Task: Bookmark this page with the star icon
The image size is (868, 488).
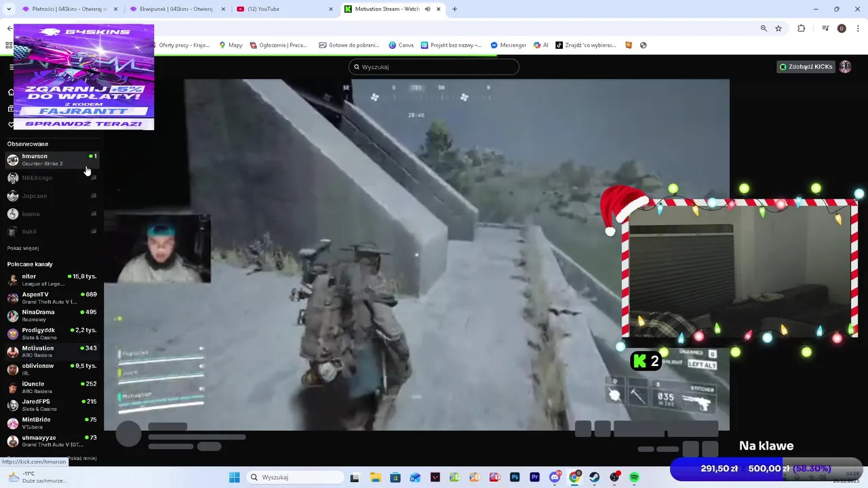Action: click(778, 28)
